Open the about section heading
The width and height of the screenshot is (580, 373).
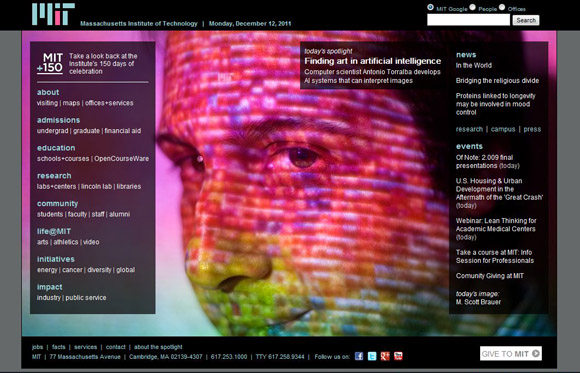pos(48,92)
